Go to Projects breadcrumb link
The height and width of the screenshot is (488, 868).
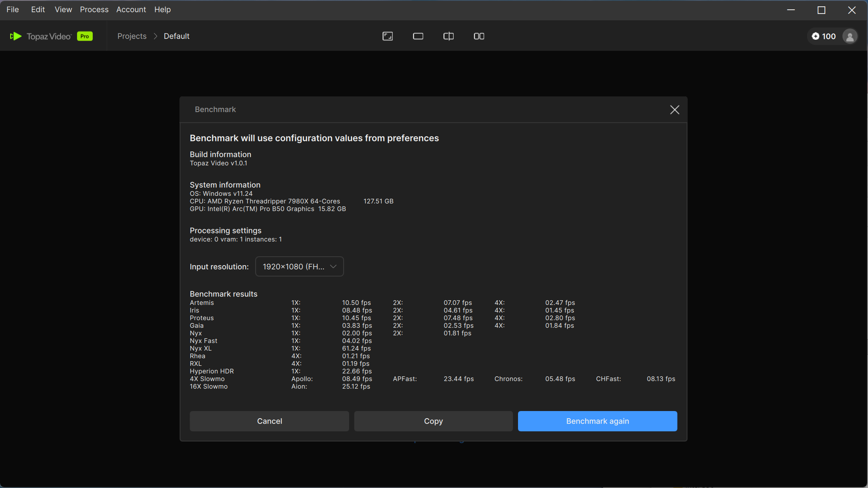pyautogui.click(x=132, y=36)
